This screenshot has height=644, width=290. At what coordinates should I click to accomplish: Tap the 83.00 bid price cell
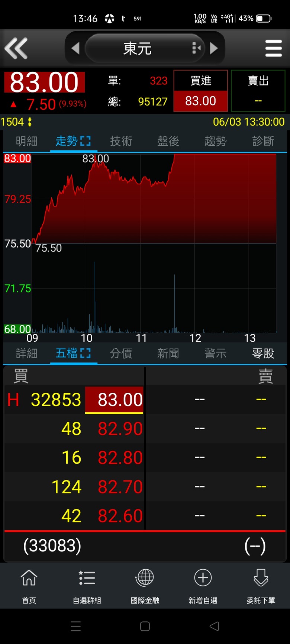pyautogui.click(x=115, y=400)
